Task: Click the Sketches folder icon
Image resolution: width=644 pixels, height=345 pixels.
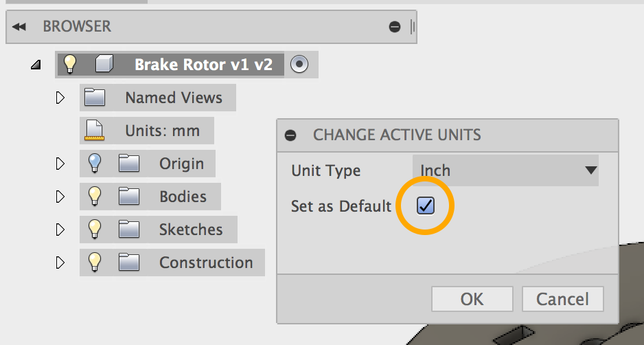Action: pos(129,230)
